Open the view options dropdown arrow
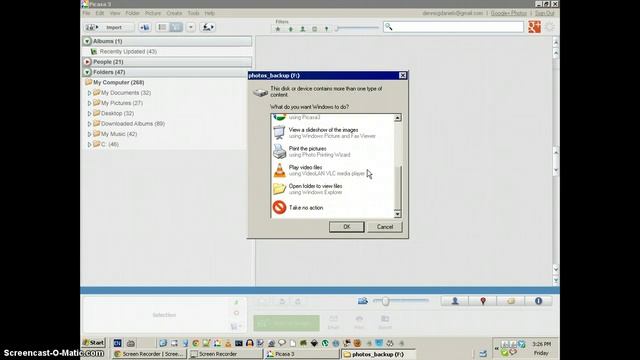This screenshot has width=640, height=360. (191, 27)
